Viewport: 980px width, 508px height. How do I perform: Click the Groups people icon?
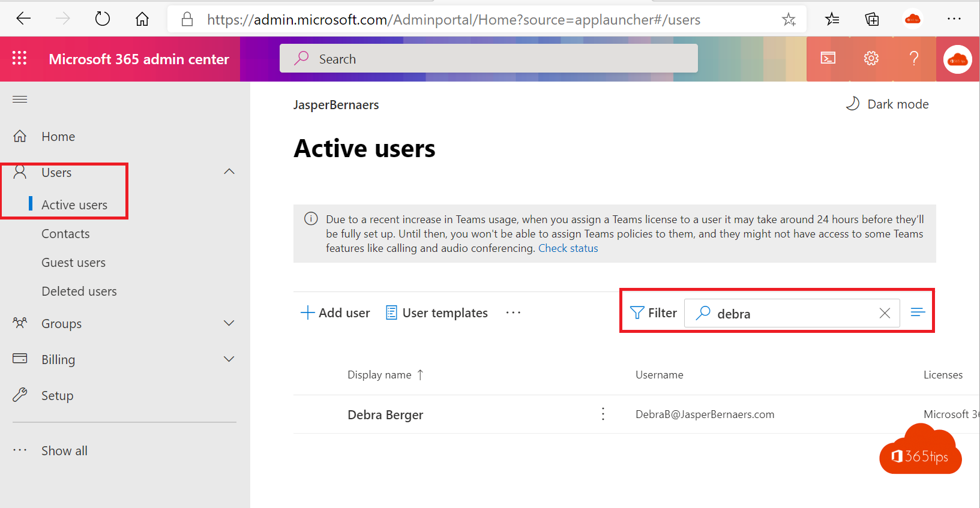tap(20, 323)
